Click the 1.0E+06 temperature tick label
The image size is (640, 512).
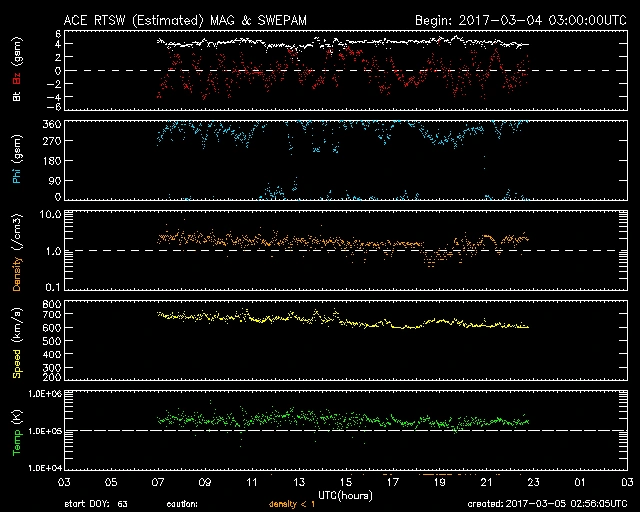point(38,394)
